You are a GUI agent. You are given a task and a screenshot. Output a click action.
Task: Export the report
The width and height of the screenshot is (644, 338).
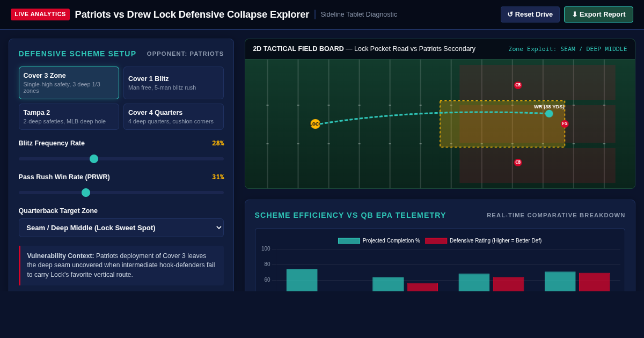tap(598, 14)
